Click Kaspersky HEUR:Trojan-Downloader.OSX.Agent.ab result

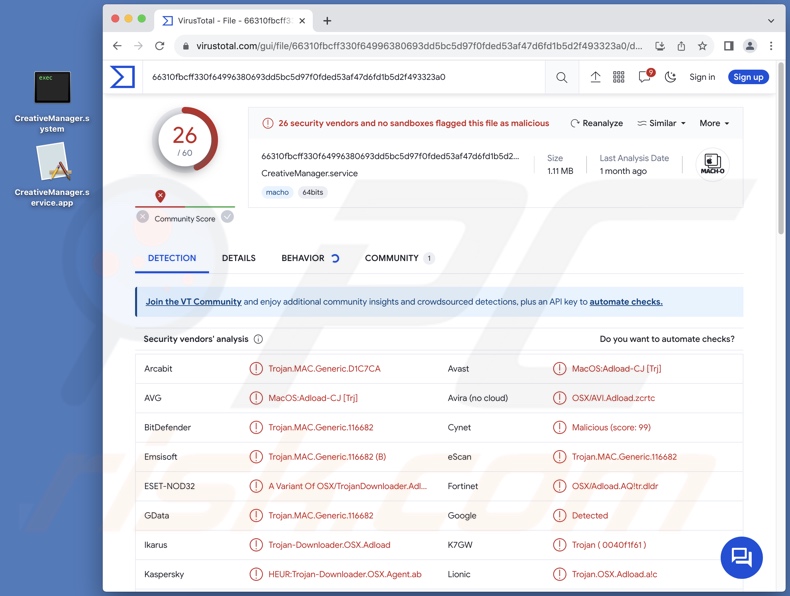[345, 574]
